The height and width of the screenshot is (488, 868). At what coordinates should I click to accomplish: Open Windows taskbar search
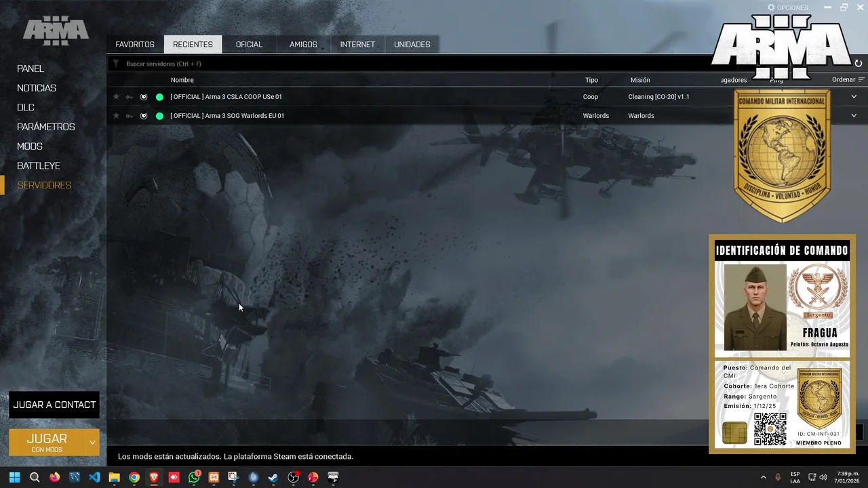[x=35, y=477]
